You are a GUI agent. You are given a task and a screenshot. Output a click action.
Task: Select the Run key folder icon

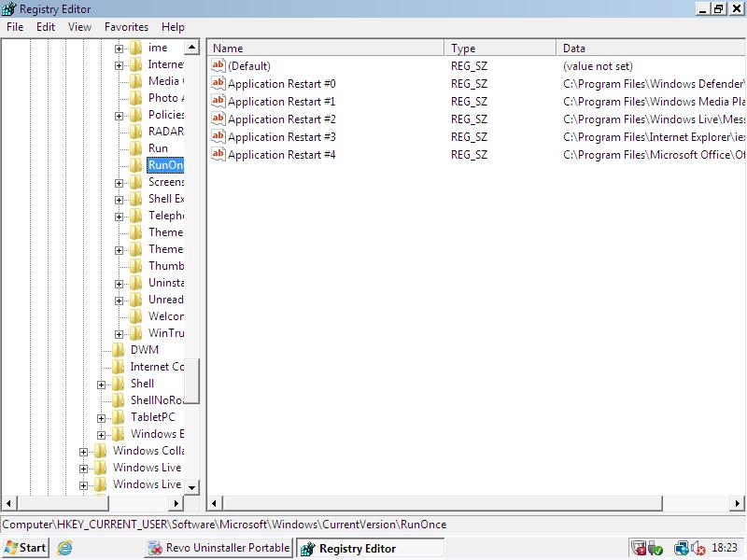[136, 147]
